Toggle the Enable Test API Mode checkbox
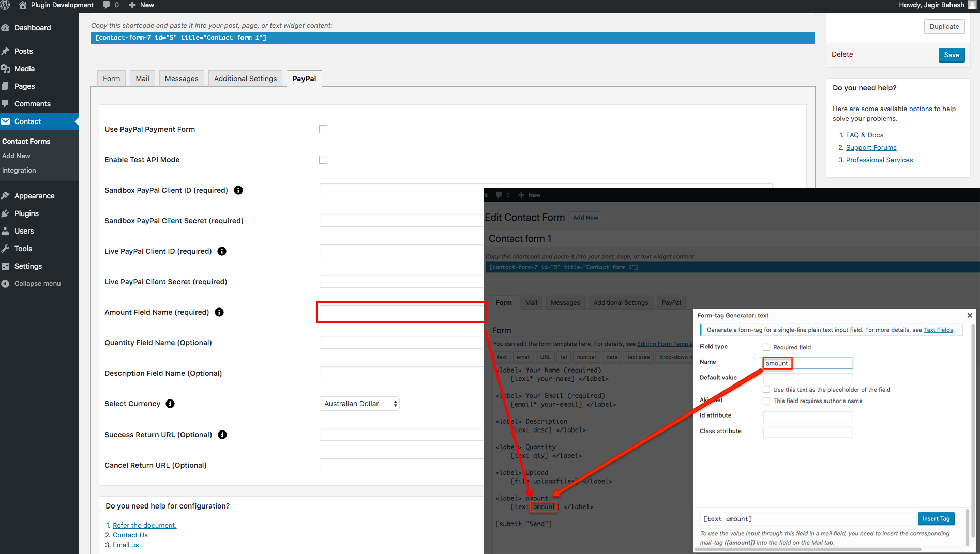This screenshot has height=554, width=980. click(x=323, y=160)
